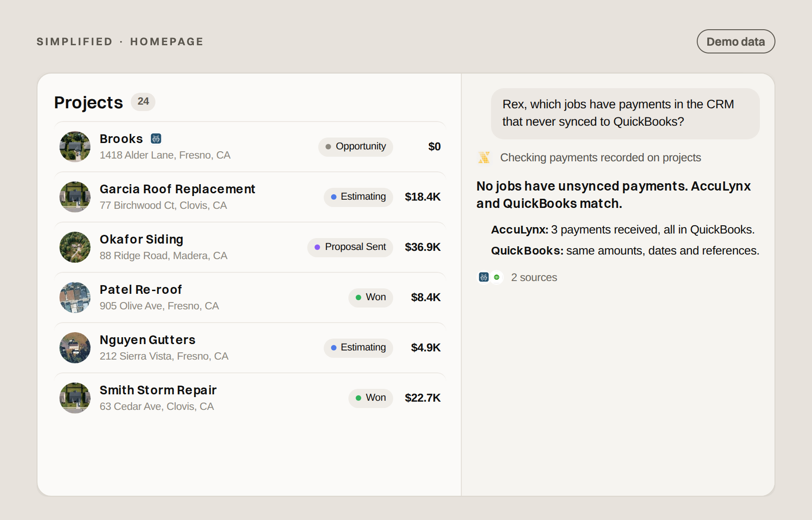The width and height of the screenshot is (812, 520).
Task: Click the Proposal Sent status on Okafor Siding
Action: click(x=350, y=247)
